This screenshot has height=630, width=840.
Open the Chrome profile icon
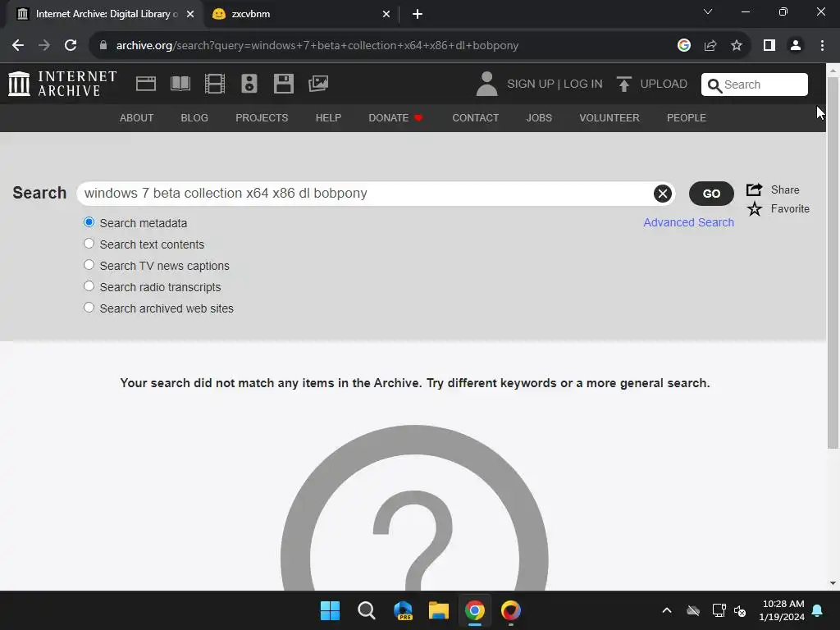coord(796,46)
